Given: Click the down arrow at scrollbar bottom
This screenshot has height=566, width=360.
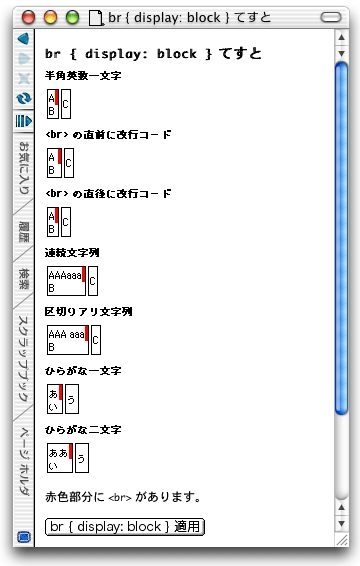Looking at the screenshot, I should 341,523.
